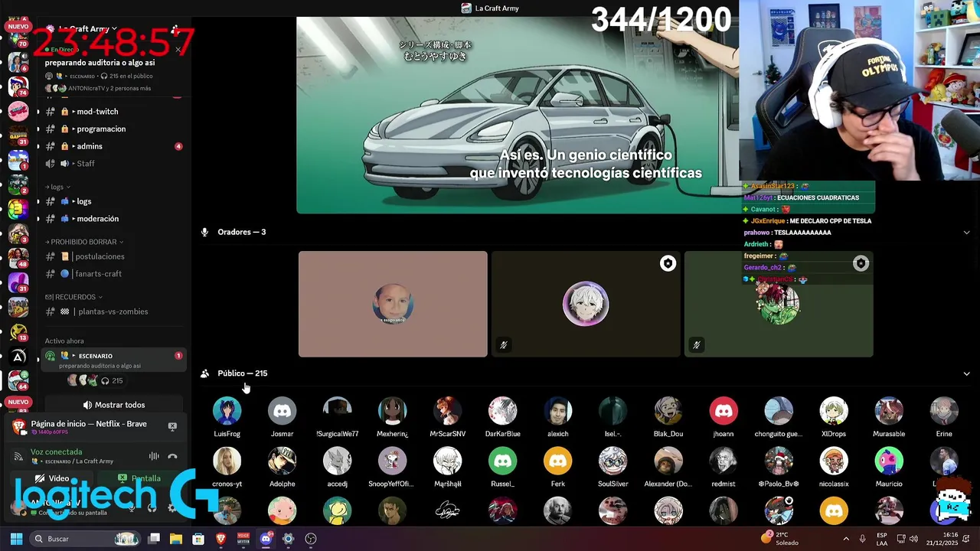
Task: Select the LuisFrog audience member avatar
Action: pyautogui.click(x=227, y=411)
